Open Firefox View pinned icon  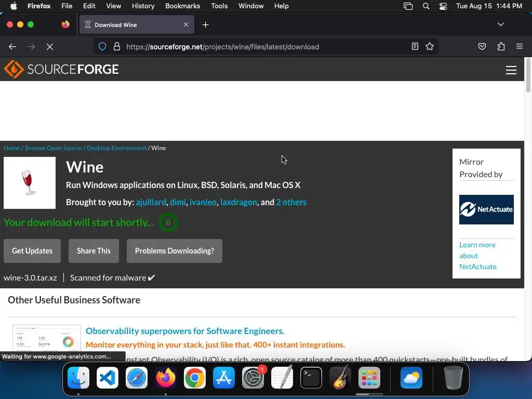[x=65, y=24]
